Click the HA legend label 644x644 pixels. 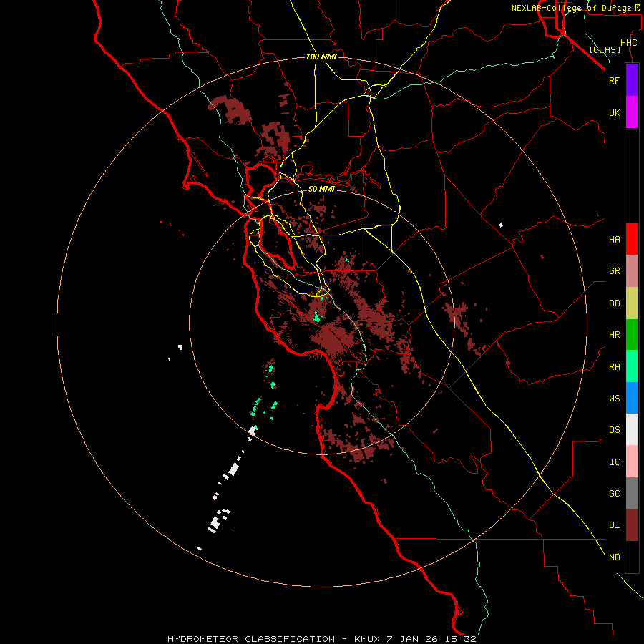(x=614, y=240)
